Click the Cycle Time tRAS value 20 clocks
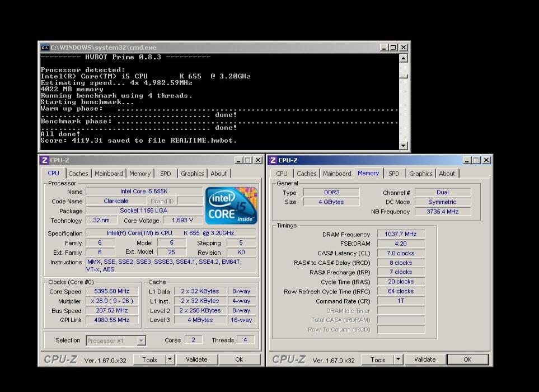The height and width of the screenshot is (392, 539). click(400, 282)
